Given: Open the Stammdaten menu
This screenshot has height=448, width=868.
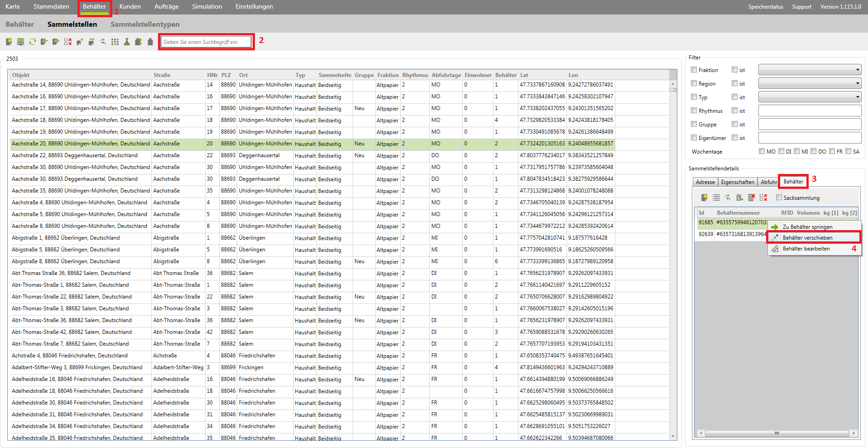Looking at the screenshot, I should point(51,6).
